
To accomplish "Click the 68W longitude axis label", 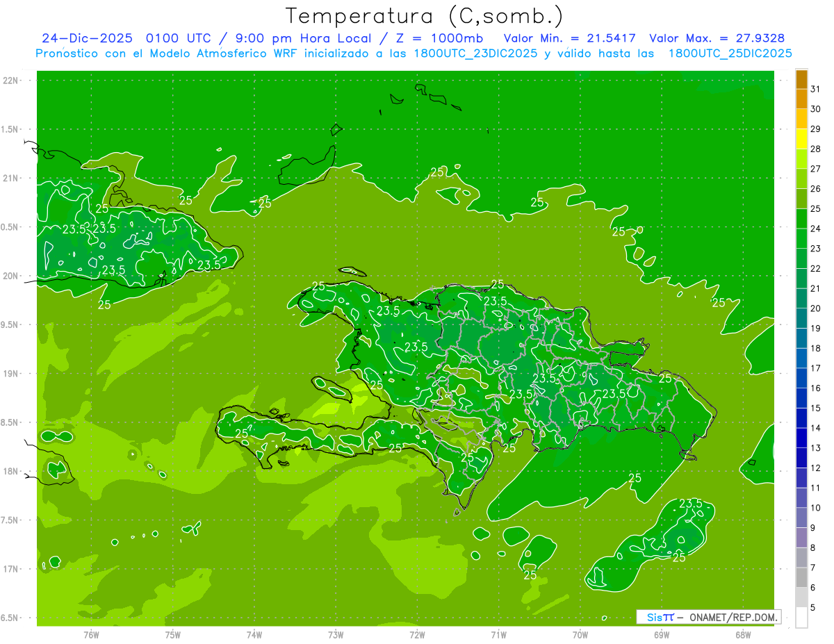I will click(742, 634).
